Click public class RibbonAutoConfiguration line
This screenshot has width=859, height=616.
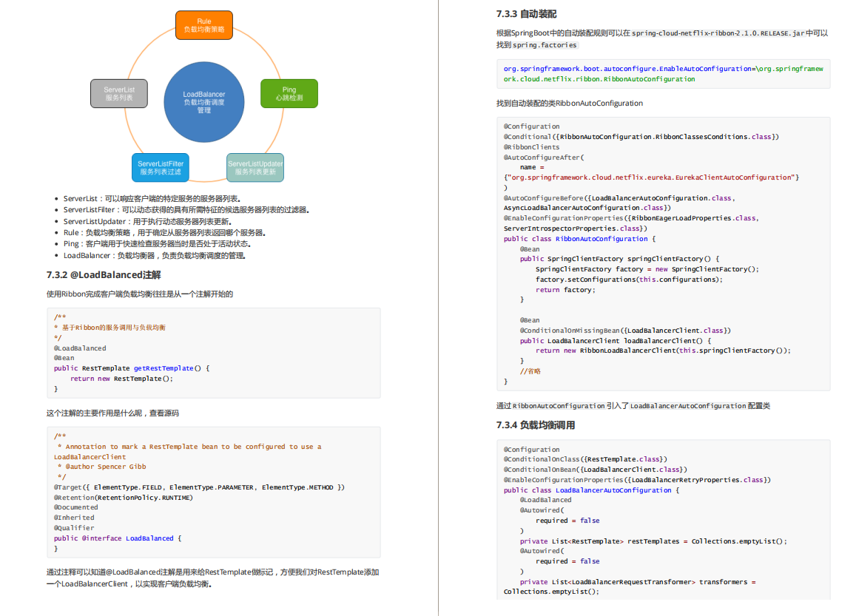pyautogui.click(x=579, y=240)
